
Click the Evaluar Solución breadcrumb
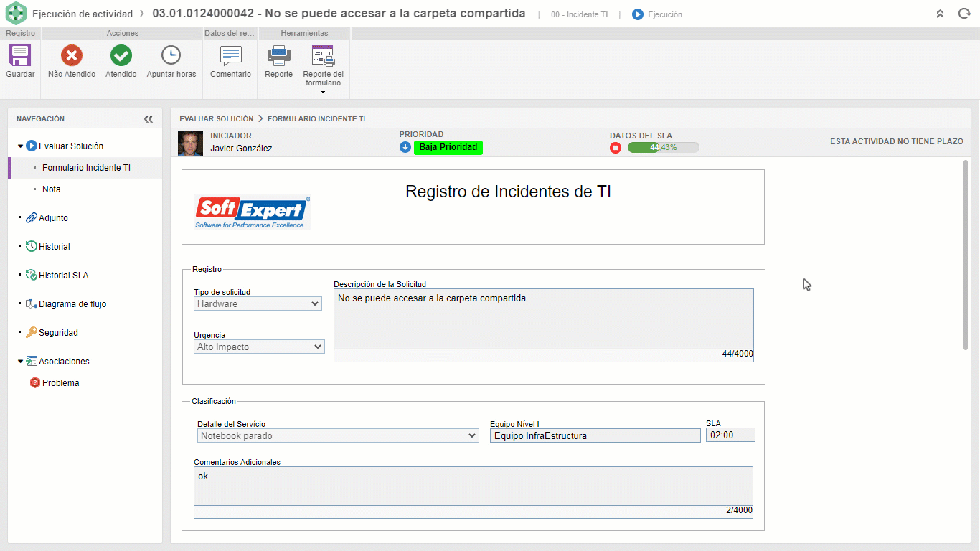click(217, 119)
